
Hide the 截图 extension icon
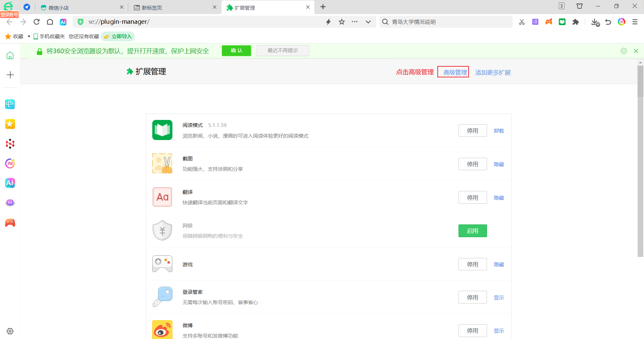pos(499,164)
